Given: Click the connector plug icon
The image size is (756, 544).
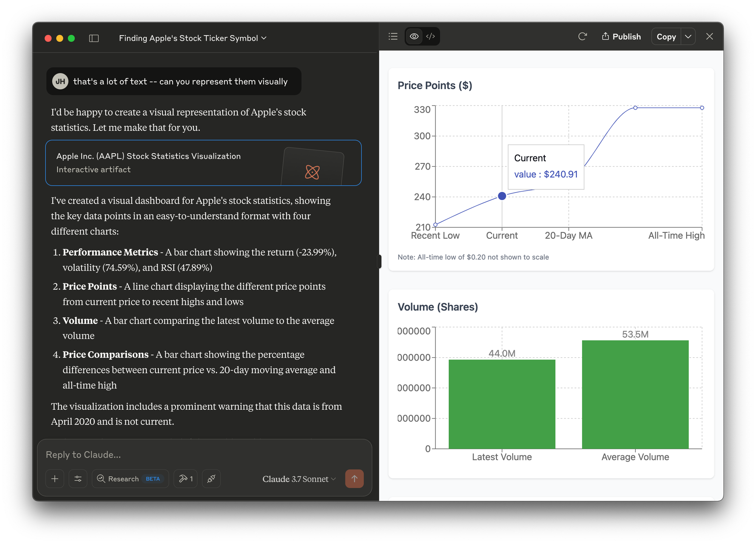Looking at the screenshot, I should tap(211, 479).
